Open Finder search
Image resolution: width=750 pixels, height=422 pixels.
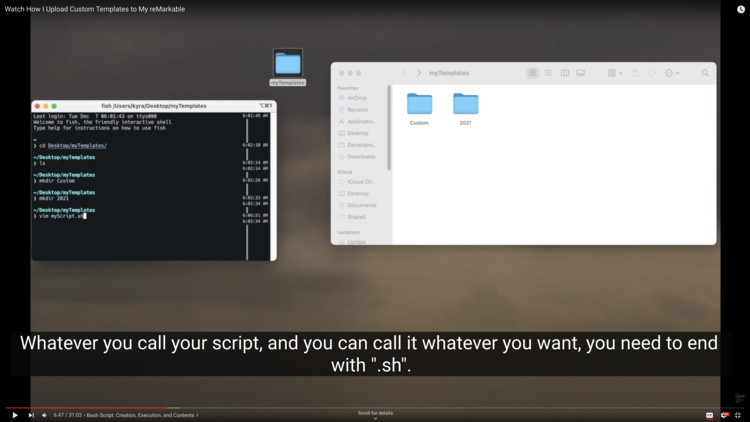pos(705,73)
